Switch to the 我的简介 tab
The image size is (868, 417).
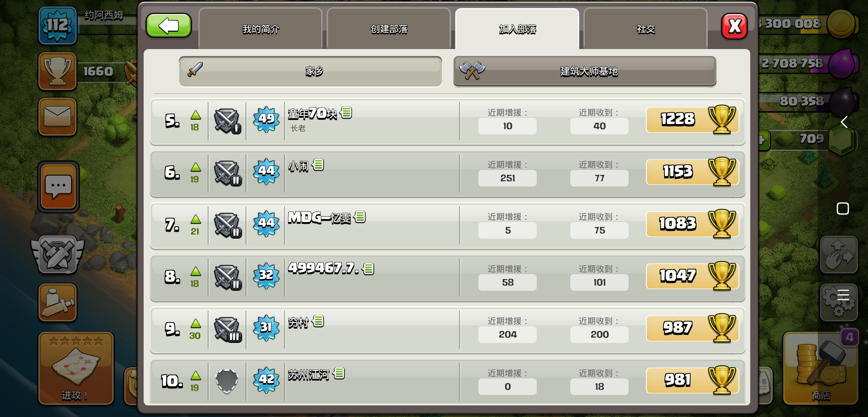click(x=261, y=29)
